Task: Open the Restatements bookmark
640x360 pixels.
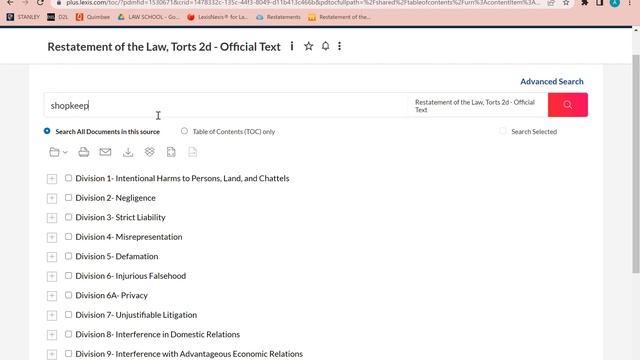Action: pos(278,17)
